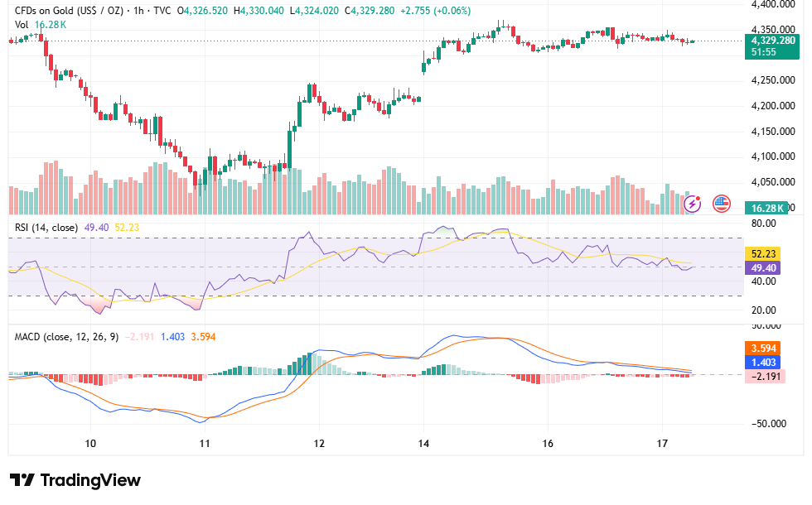Click date label 14 on time axis
This screenshot has height=505, width=812.
tap(423, 444)
